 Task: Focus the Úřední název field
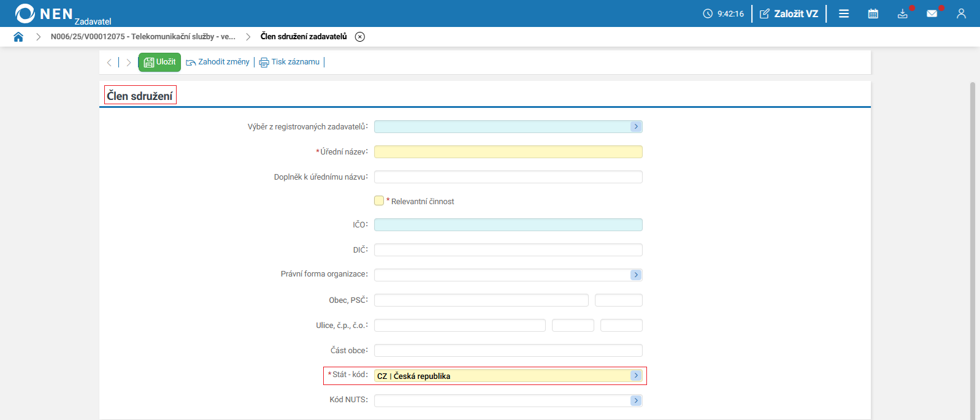point(508,151)
